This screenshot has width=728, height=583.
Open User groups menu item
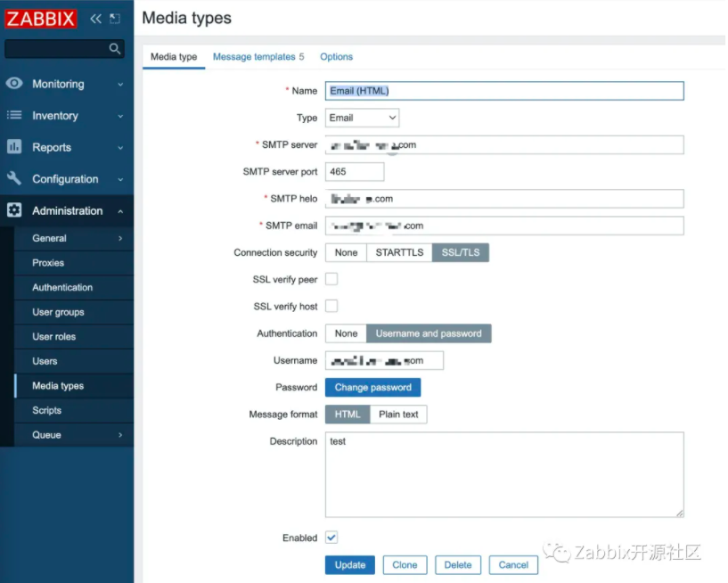(x=74, y=312)
